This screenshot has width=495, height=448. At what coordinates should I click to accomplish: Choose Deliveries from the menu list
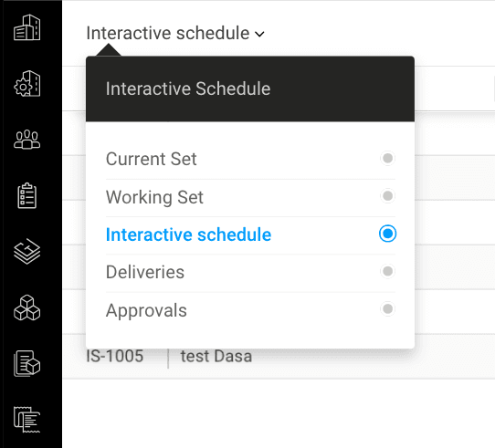[x=145, y=272]
